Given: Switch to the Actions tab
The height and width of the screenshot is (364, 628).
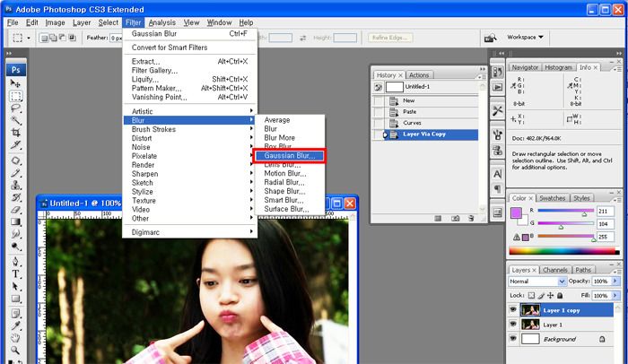Looking at the screenshot, I should pos(419,75).
